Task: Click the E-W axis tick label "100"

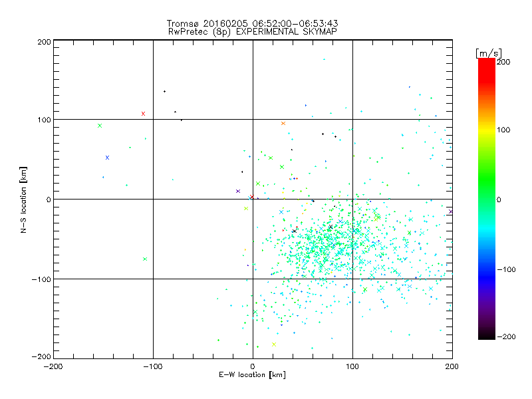Action: click(x=352, y=366)
